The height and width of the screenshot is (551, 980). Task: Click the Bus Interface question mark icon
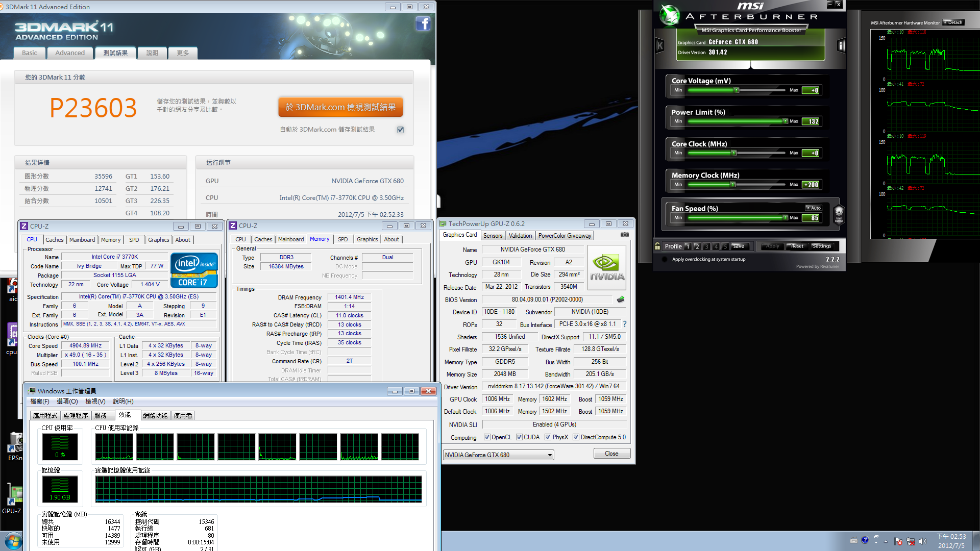(x=625, y=324)
